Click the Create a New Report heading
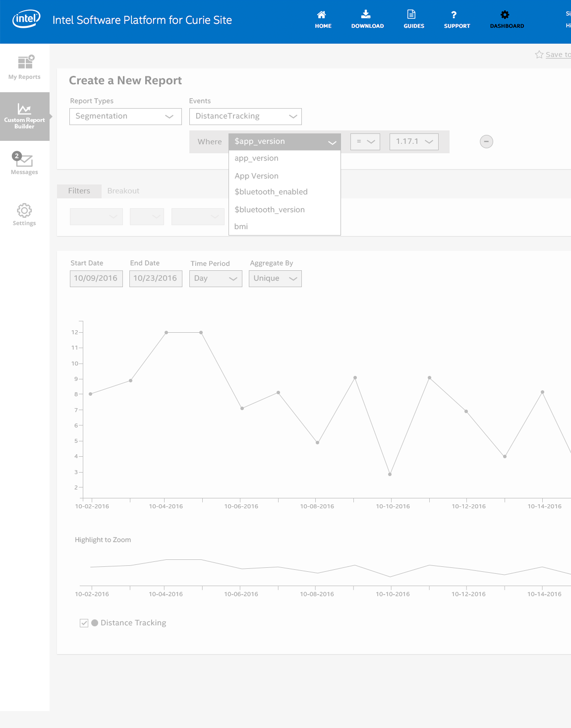The height and width of the screenshot is (728, 571). [125, 81]
